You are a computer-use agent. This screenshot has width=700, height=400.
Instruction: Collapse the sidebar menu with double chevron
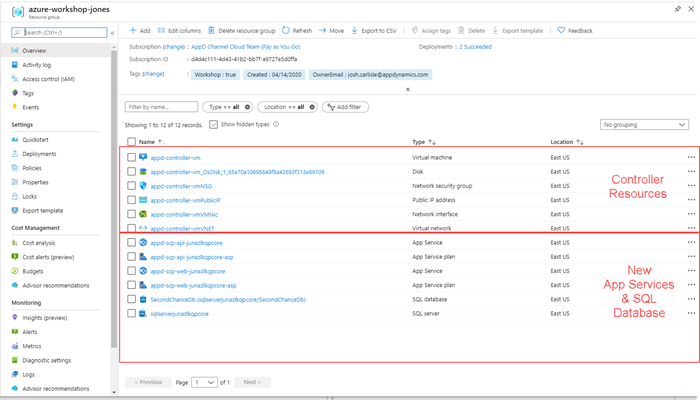coord(112,33)
